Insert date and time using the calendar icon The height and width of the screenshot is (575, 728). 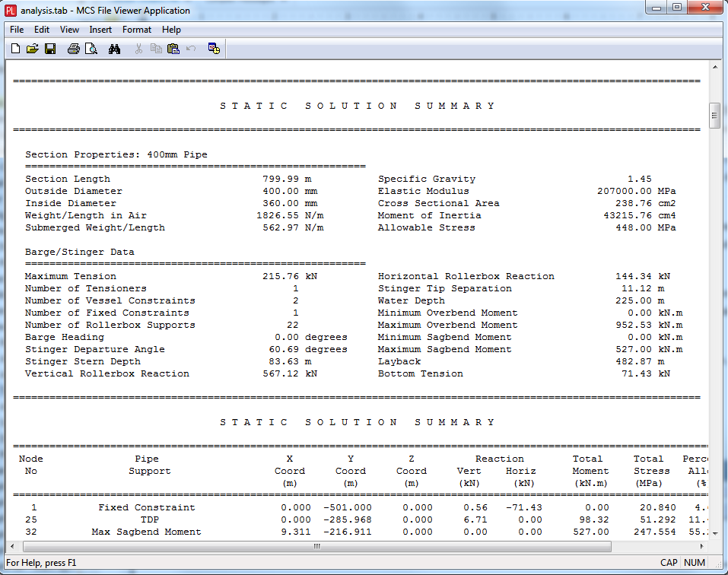point(214,49)
